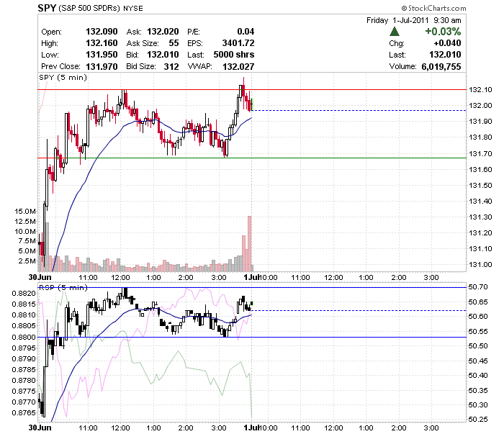Viewport: 504px width, 434px height.
Task: Click the 0.8765 ratio axis label
Action: [24, 413]
